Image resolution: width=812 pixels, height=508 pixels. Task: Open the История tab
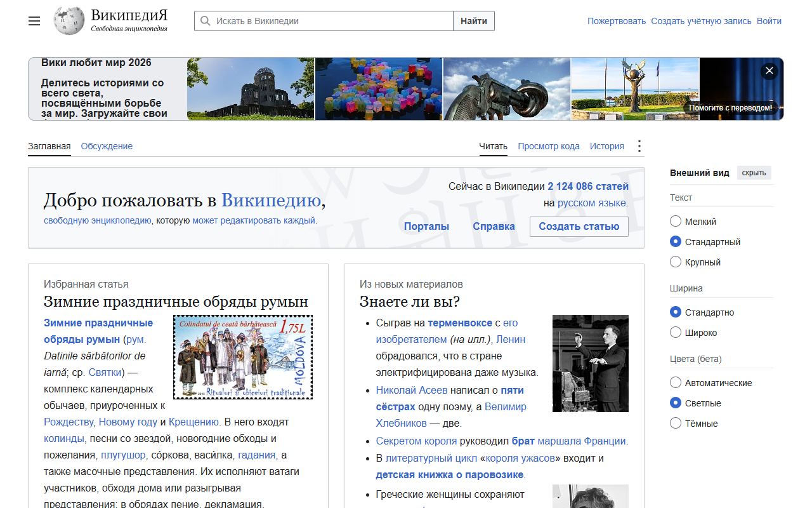click(607, 146)
